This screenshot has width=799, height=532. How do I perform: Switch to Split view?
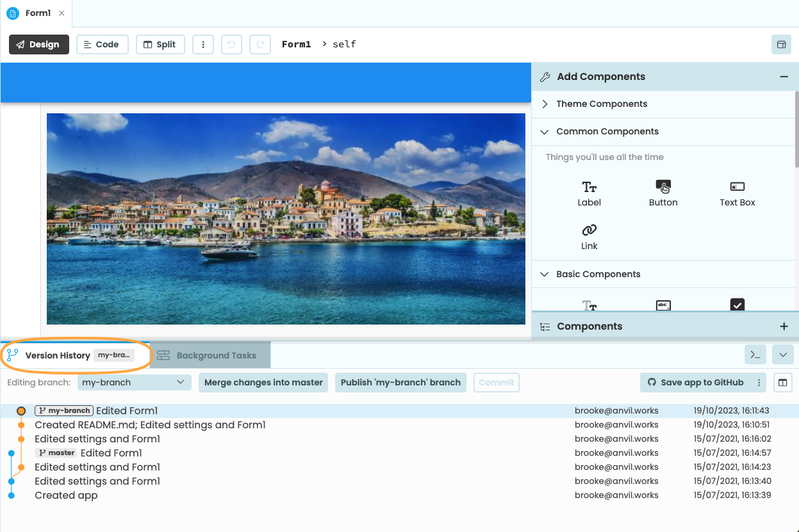[160, 44]
